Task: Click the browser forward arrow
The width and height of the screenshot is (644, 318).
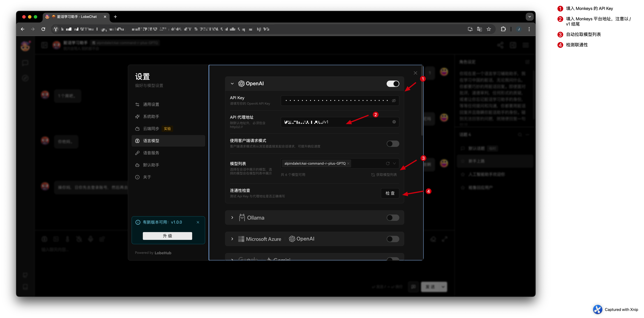Action: pos(33,29)
